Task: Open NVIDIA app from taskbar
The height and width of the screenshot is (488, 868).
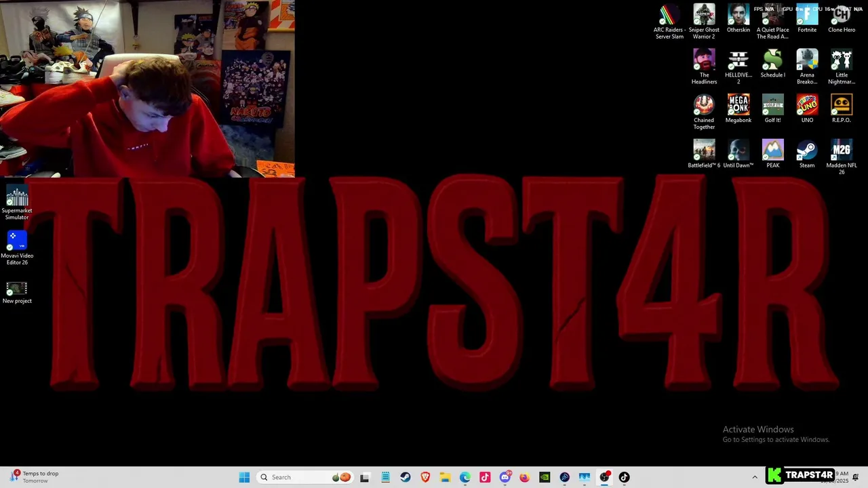Action: [x=545, y=477]
